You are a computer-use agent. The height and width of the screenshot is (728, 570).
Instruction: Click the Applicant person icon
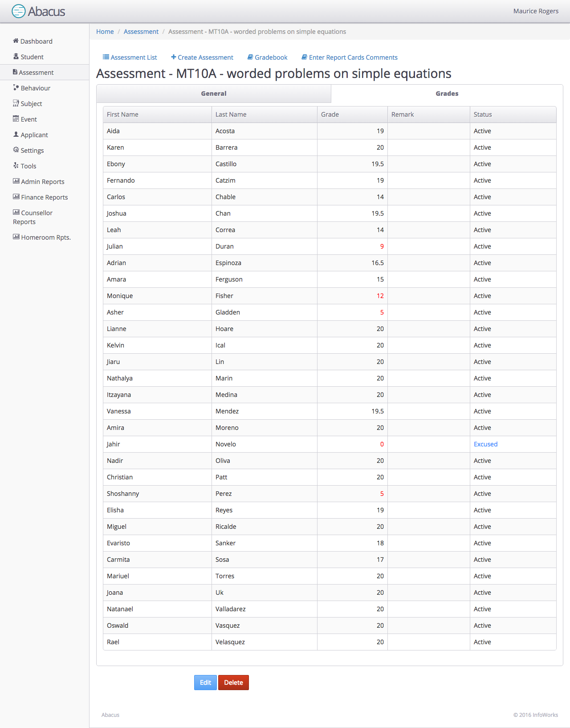pos(16,135)
